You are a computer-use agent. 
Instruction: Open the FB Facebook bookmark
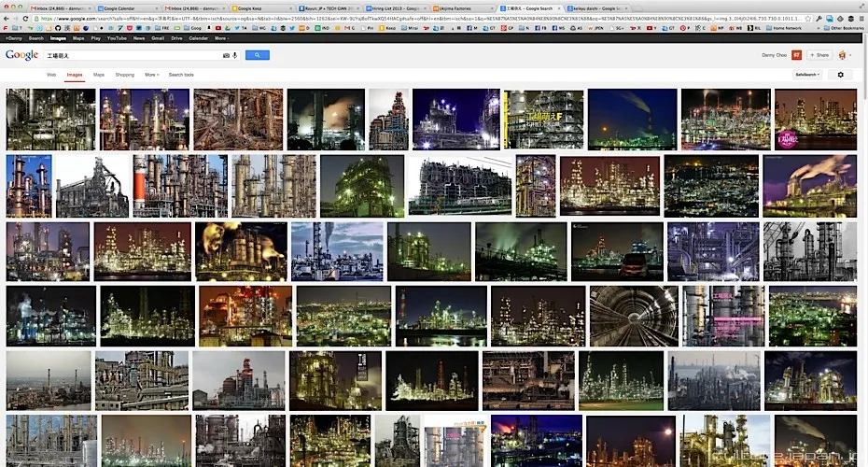539,28
